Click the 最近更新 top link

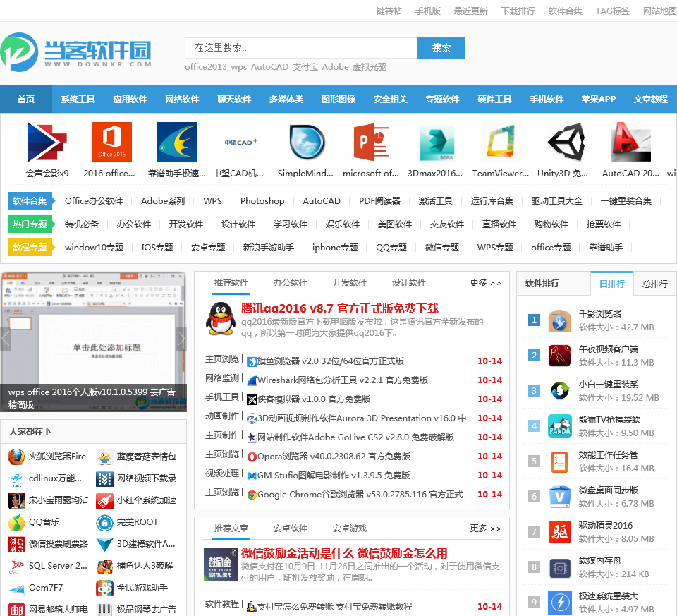(470, 11)
